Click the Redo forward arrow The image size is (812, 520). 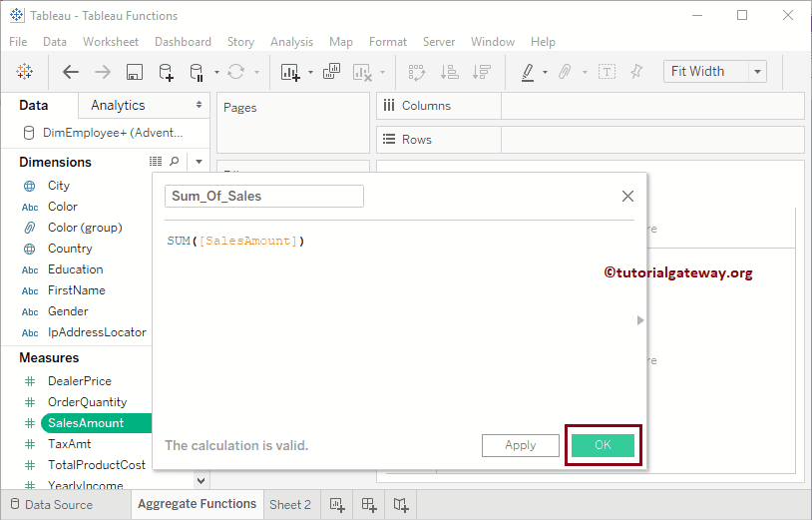pos(103,72)
